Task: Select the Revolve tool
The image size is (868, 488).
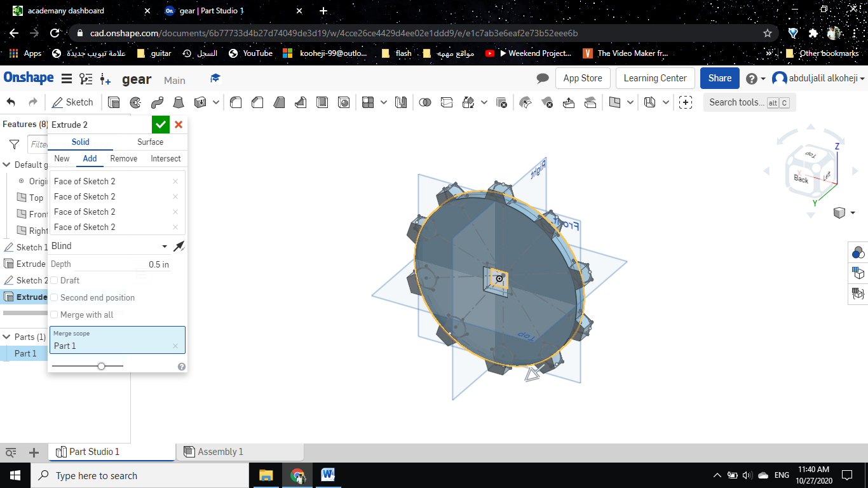Action: click(135, 102)
